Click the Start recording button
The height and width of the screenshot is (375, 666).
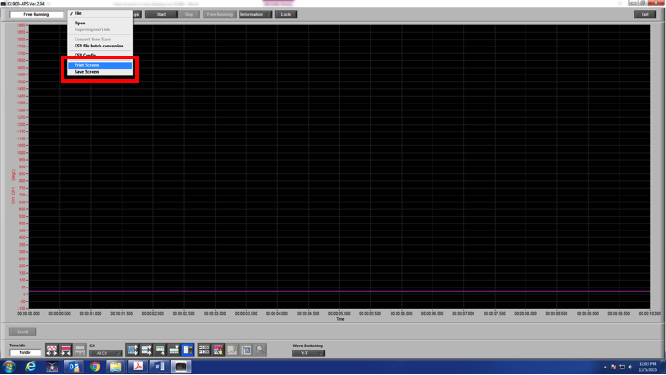tap(161, 14)
